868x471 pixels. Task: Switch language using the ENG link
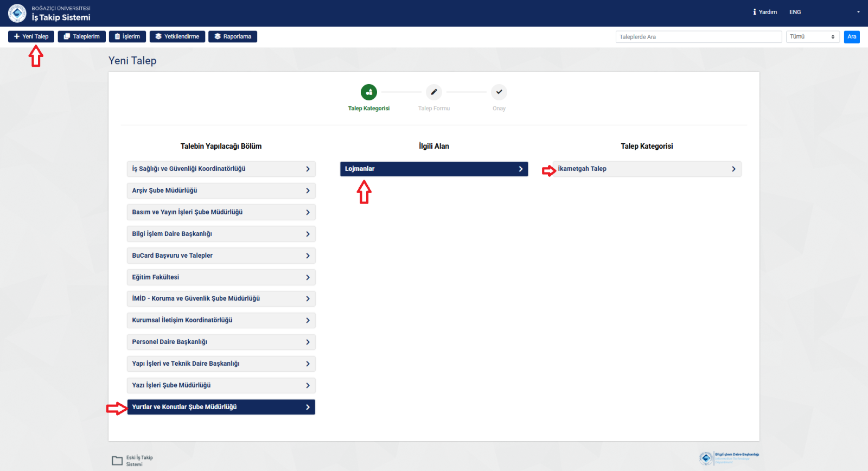click(x=795, y=12)
